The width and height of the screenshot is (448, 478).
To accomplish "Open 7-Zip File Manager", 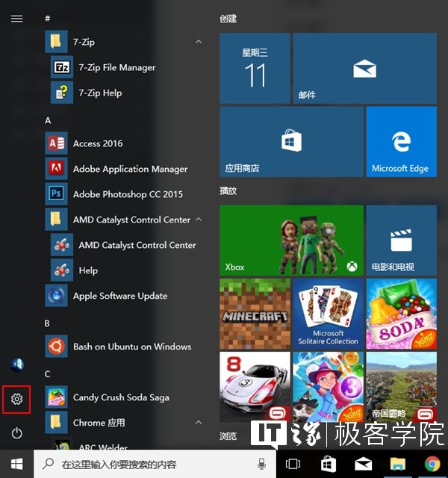I will point(116,67).
